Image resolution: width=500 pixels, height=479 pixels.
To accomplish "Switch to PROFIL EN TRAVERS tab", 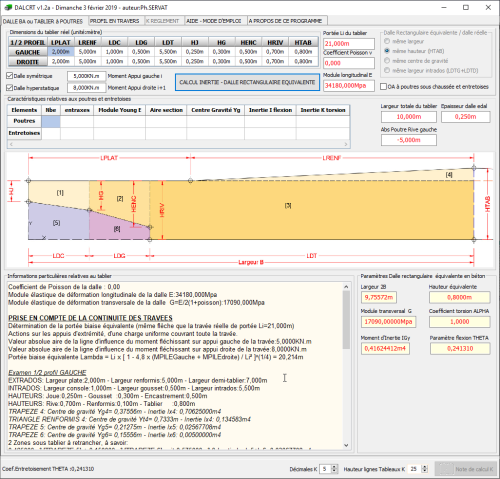I will tap(114, 21).
